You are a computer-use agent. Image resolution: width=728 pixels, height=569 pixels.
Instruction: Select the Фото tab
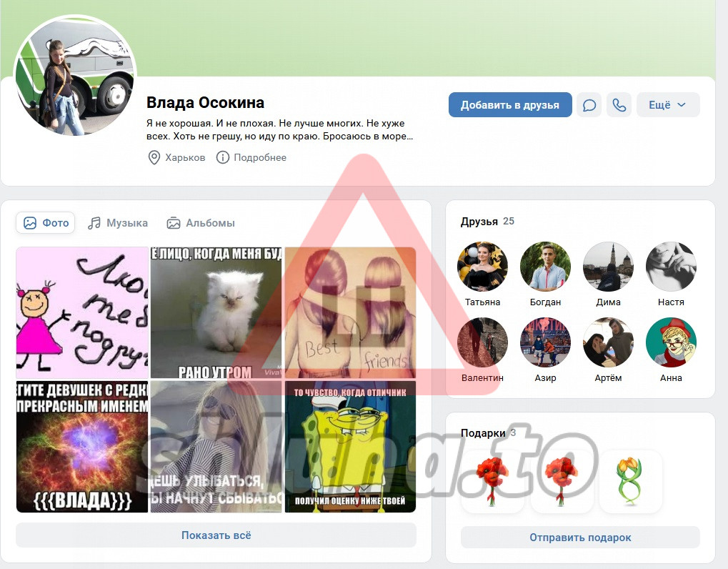(46, 223)
